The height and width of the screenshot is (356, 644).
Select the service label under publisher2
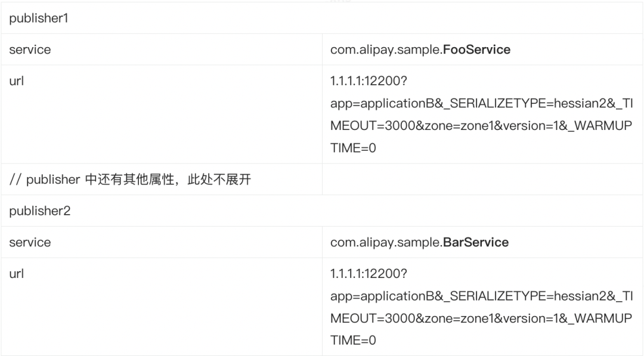(x=30, y=242)
